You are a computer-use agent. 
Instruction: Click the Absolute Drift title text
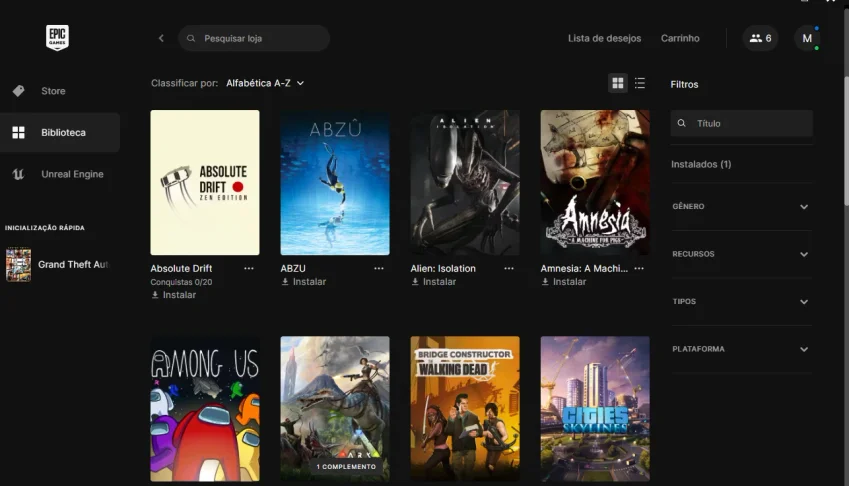(x=181, y=268)
